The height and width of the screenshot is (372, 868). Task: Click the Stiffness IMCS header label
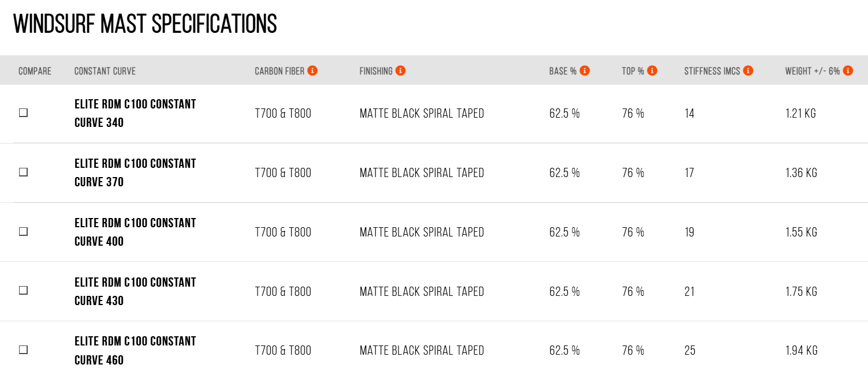[712, 71]
